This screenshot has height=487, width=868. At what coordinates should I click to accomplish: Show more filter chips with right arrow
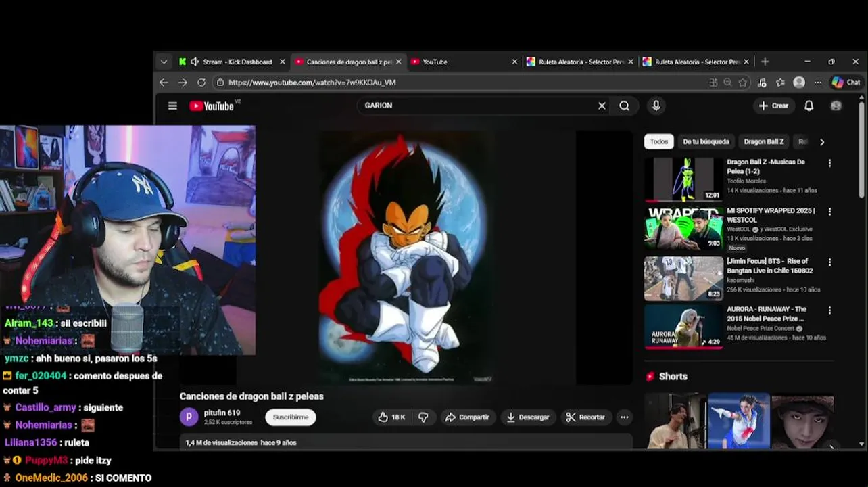[x=822, y=142]
